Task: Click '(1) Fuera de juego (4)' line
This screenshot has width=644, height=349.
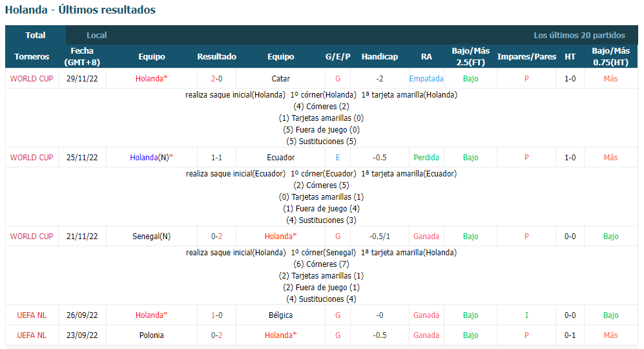Action: (321, 209)
